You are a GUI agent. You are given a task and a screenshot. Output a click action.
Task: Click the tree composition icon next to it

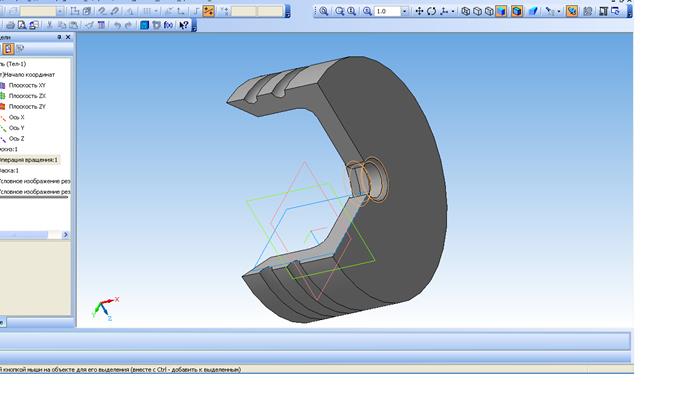point(20,49)
